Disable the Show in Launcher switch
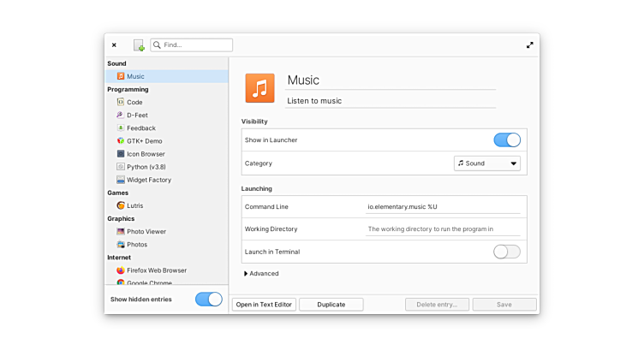Image resolution: width=644 pixels, height=362 pixels. (x=507, y=140)
